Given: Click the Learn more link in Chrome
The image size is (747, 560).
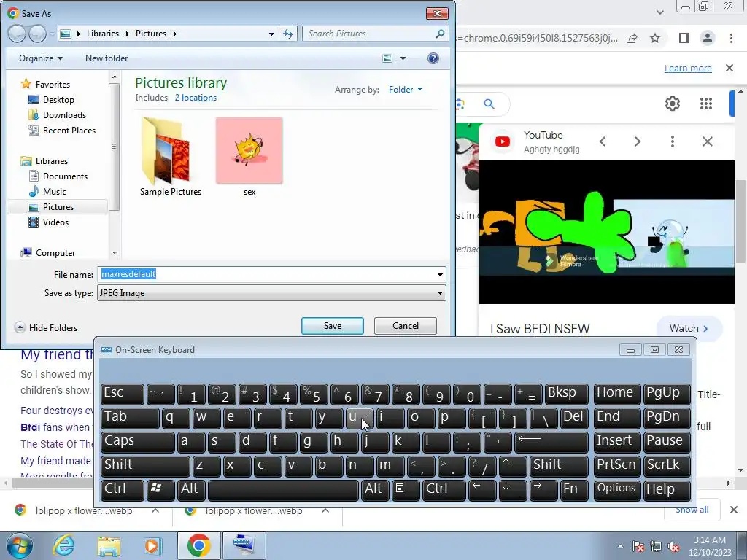Looking at the screenshot, I should [688, 68].
